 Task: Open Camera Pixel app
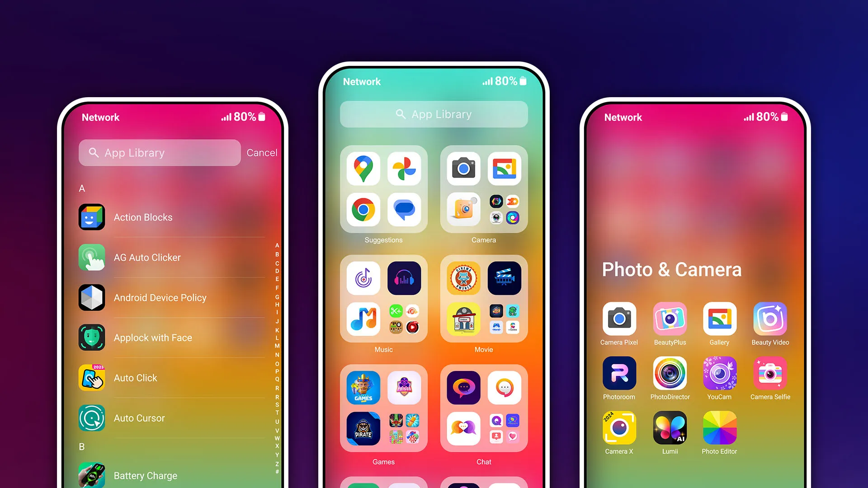(620, 319)
